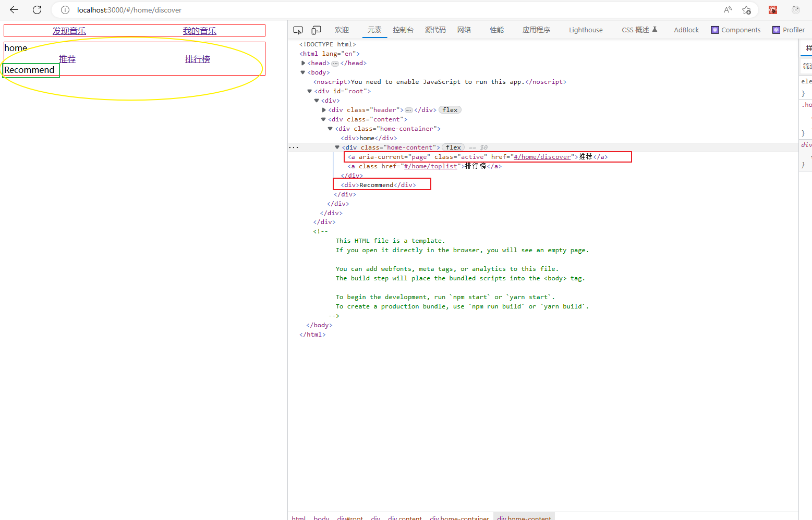Open the 应用程序 tab
812x520 pixels.
tap(537, 30)
